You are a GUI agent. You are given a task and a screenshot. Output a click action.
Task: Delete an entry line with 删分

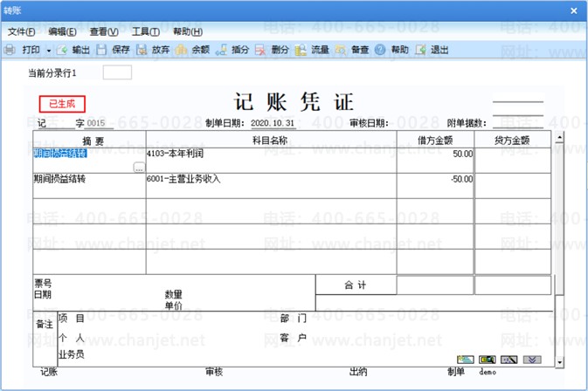pyautogui.click(x=273, y=50)
